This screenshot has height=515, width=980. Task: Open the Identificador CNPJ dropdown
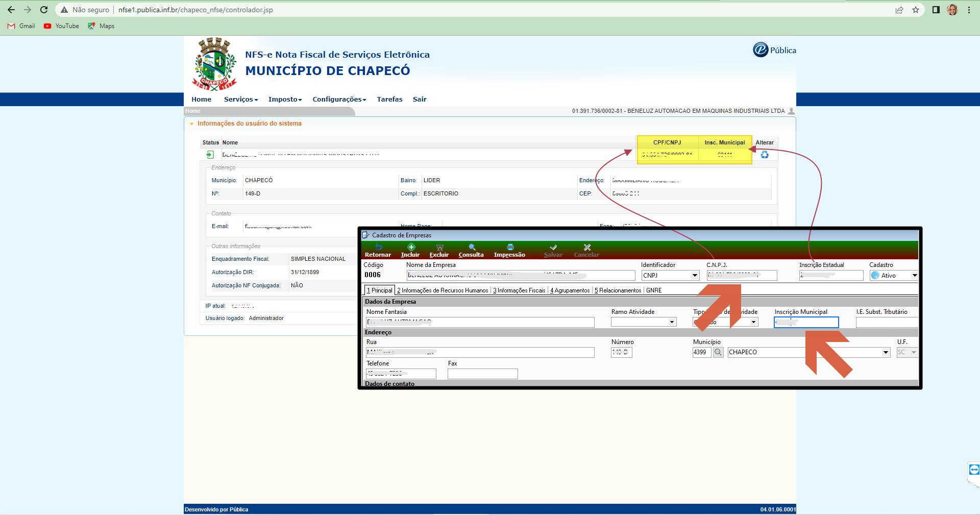pos(695,276)
